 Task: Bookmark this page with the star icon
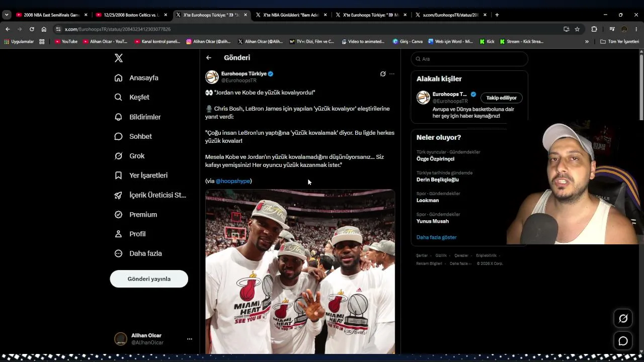click(x=577, y=29)
